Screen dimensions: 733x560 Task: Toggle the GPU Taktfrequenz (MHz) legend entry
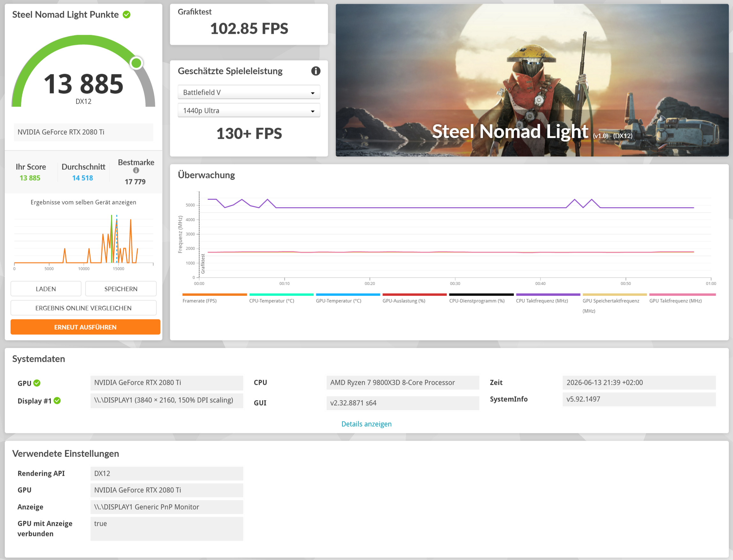682,298
